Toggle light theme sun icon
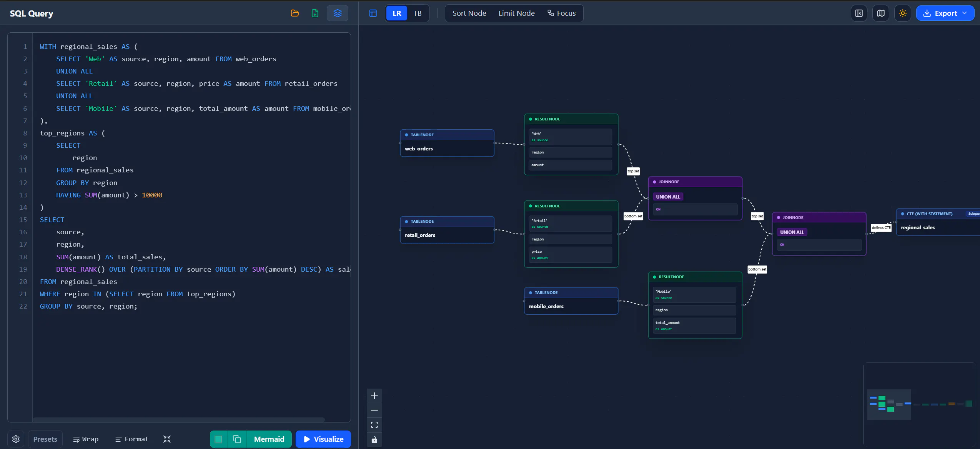980x449 pixels. coord(903,13)
